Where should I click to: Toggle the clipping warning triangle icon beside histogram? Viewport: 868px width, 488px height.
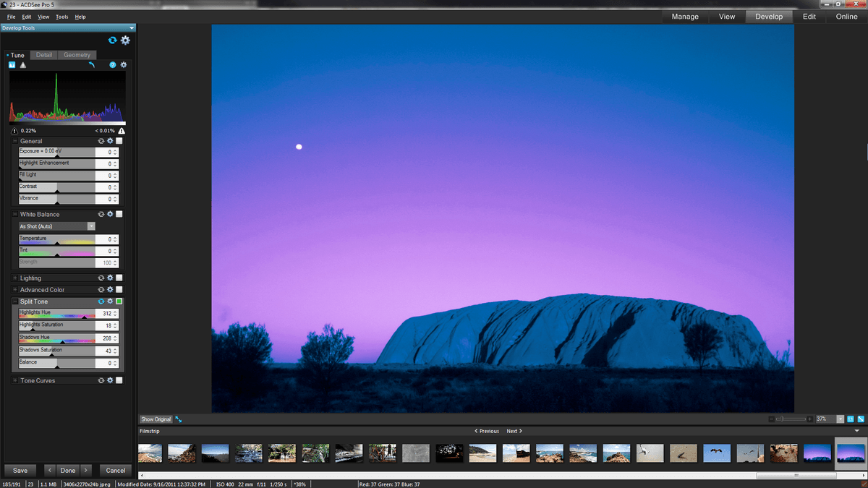tap(22, 65)
